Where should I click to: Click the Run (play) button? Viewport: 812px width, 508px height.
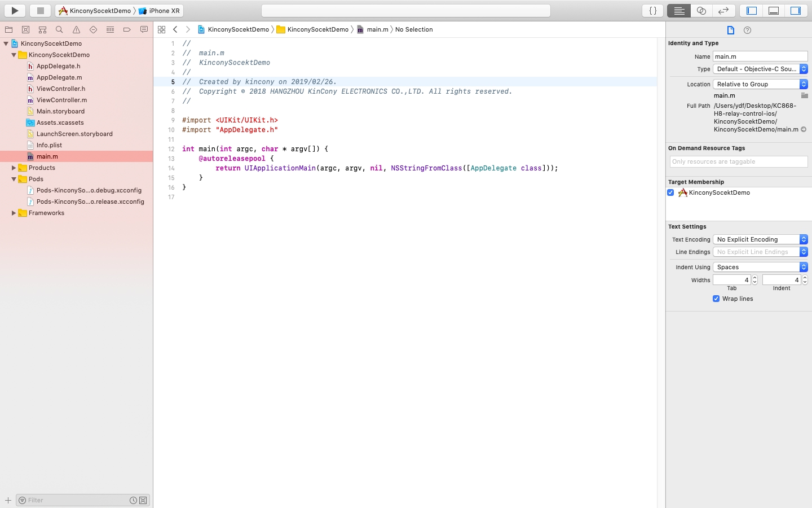15,10
